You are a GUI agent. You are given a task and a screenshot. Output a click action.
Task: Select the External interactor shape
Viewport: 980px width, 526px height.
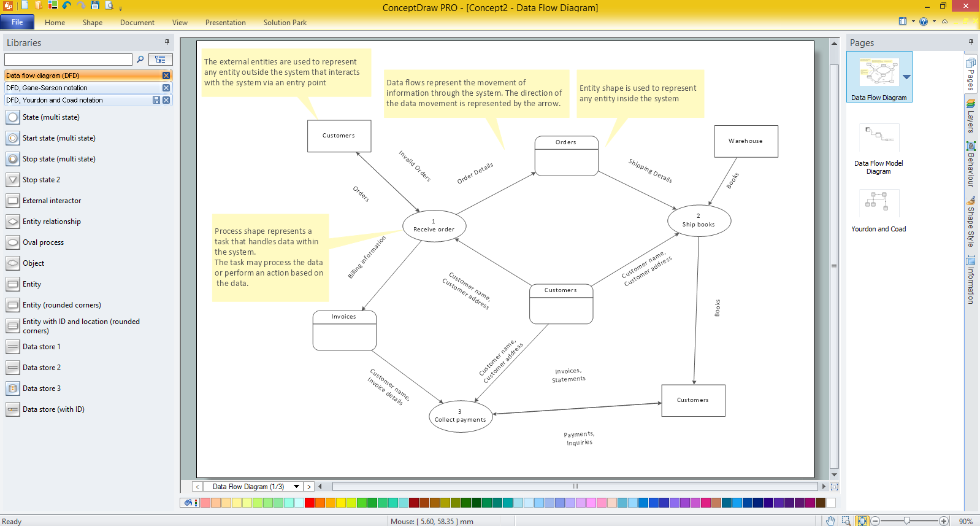(13, 201)
